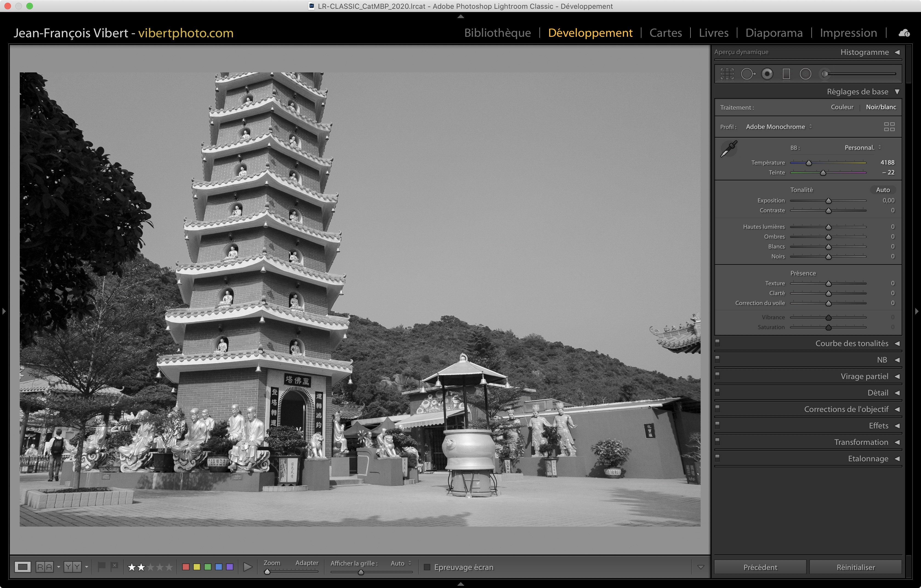
Task: Open the BB Personnal. preset dropdown
Action: [863, 148]
